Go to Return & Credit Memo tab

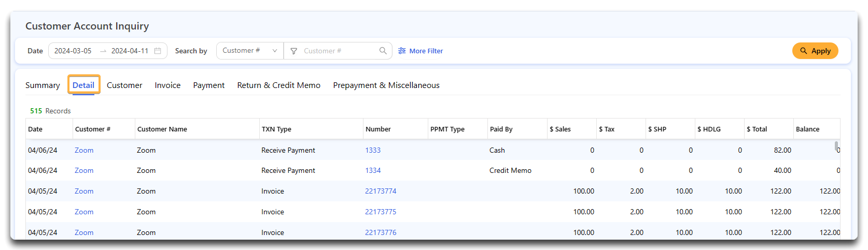point(279,85)
